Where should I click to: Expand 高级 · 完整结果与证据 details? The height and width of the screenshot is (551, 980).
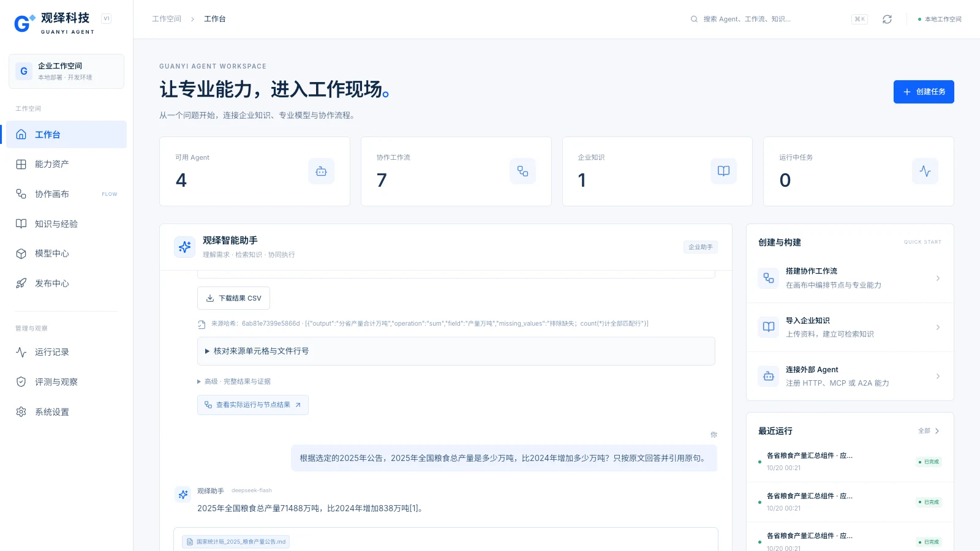click(x=234, y=381)
